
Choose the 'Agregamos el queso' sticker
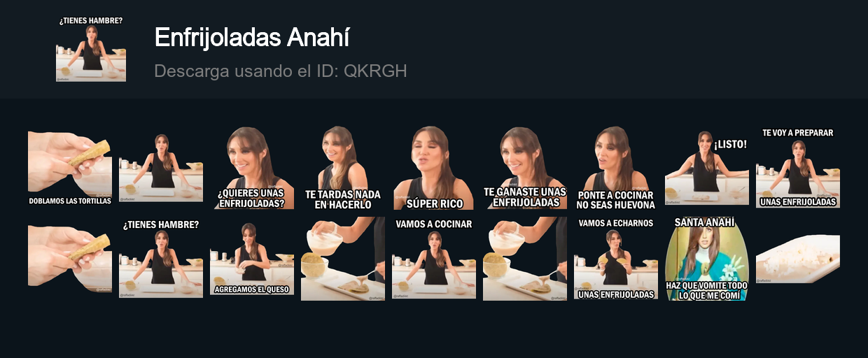click(252, 259)
